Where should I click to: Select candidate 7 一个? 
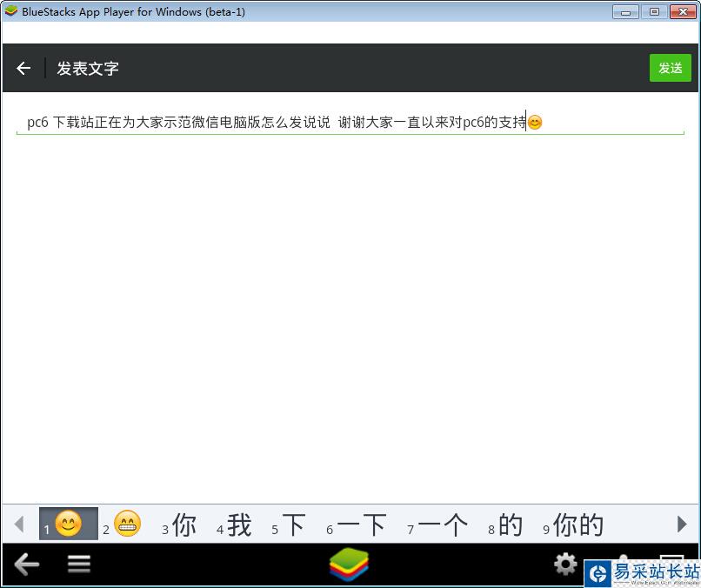coord(437,525)
